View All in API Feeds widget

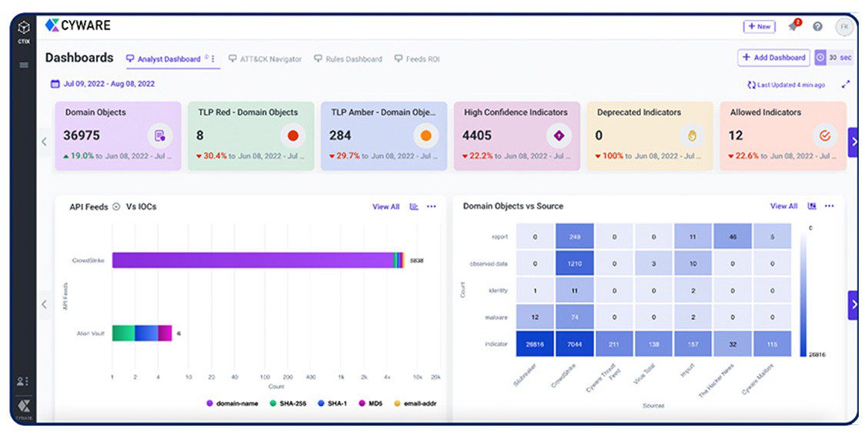click(x=386, y=206)
